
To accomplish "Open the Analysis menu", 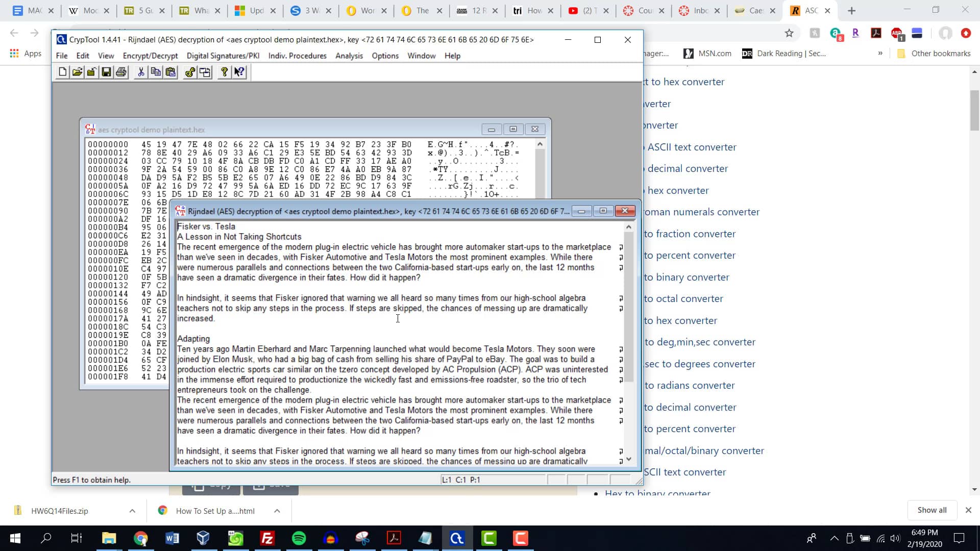I will point(349,55).
